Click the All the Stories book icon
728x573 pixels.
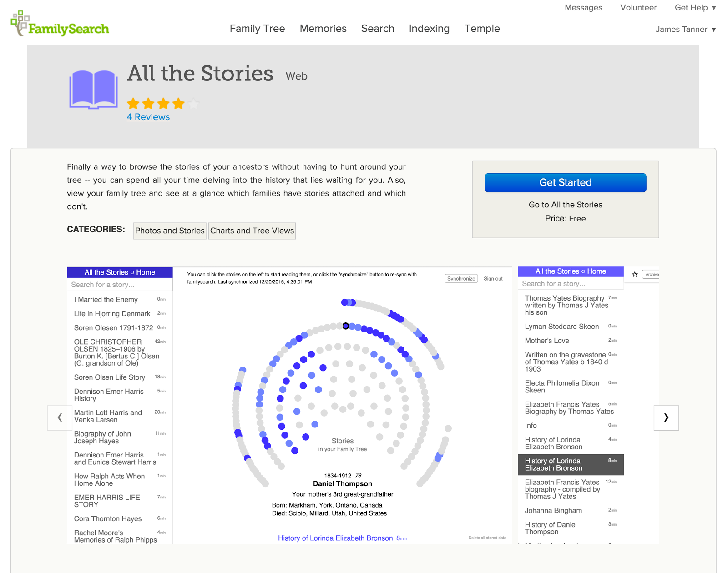click(x=93, y=89)
